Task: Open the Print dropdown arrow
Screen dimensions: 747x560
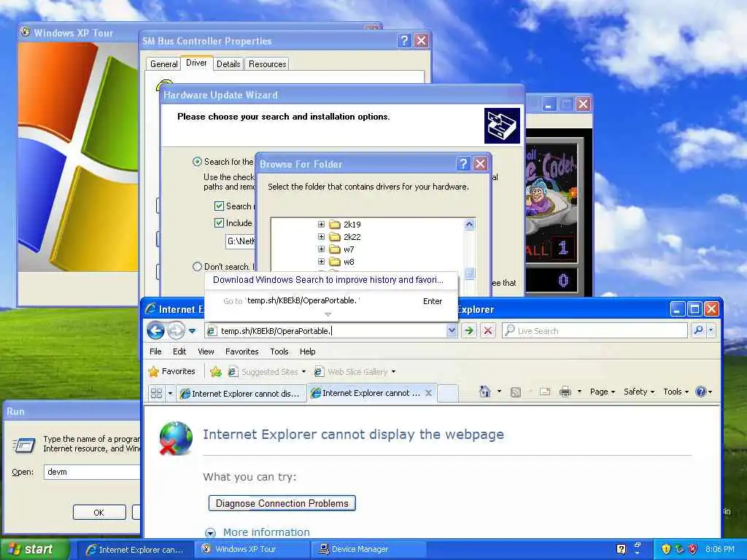Action: point(579,392)
